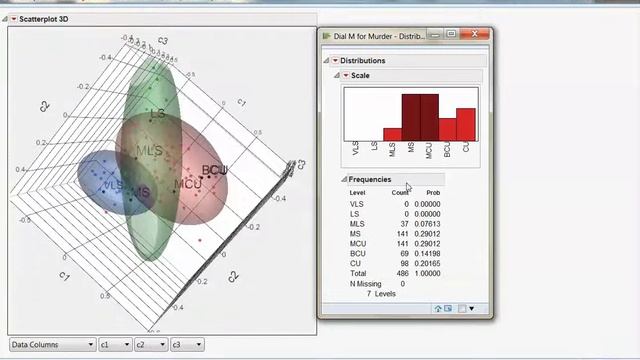This screenshot has width=640, height=360.
Task: Click the BCU count value 69
Action: pos(404,253)
